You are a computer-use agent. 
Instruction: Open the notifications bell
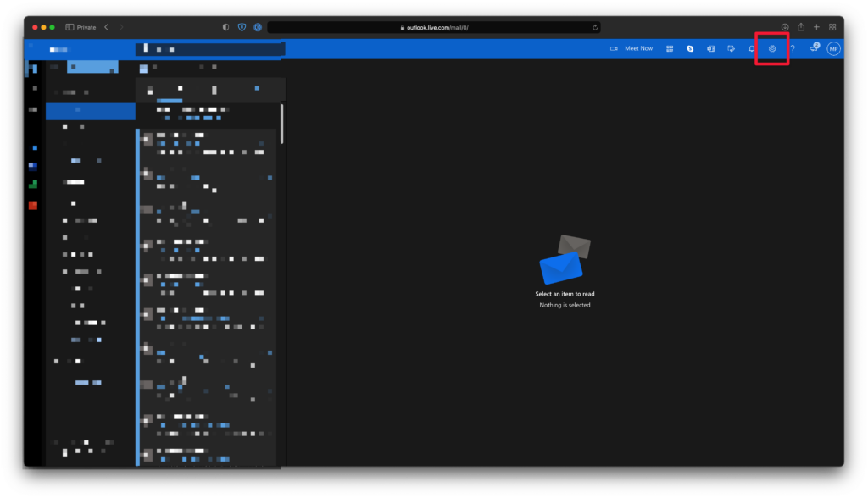coord(752,49)
